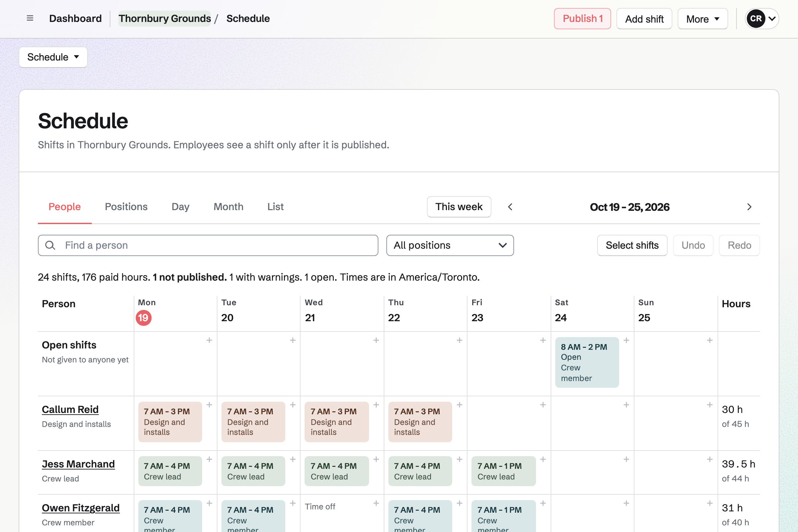Open Jess Marchand's Friday 7 AM - 1 PM shift
This screenshot has width=798, height=532.
503,471
